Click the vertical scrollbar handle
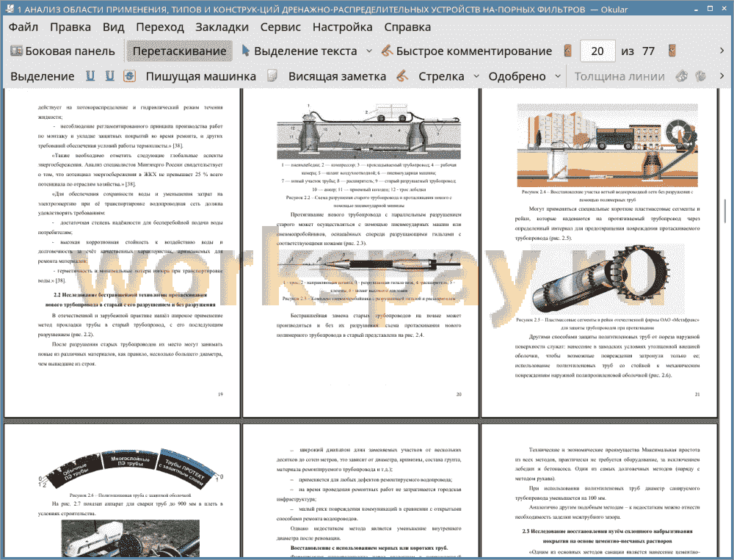This screenshot has height=560, width=734. pyautogui.click(x=725, y=211)
